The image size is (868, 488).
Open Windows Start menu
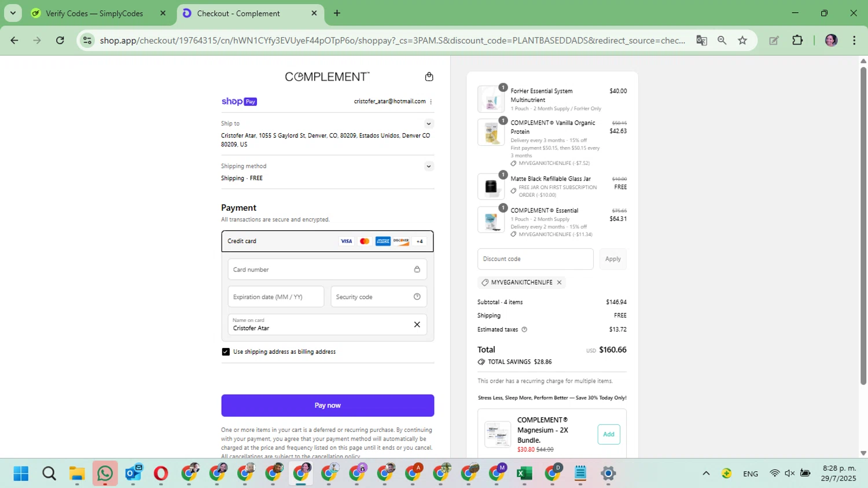pos(21,474)
